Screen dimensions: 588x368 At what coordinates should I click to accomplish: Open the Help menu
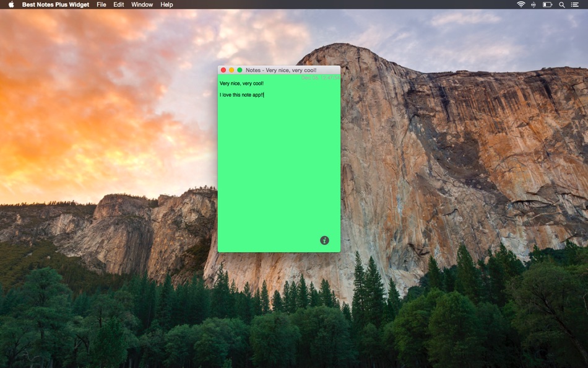pos(166,4)
